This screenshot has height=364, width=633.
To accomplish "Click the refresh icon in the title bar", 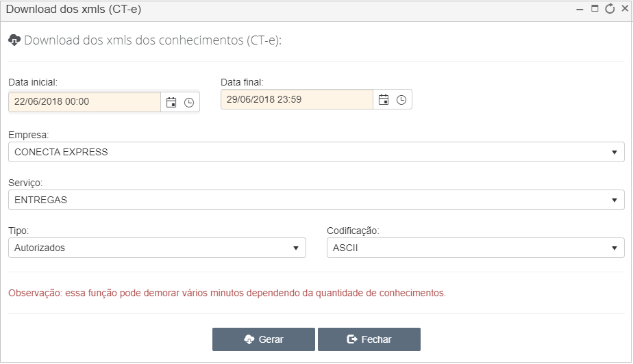I will 610,8.
